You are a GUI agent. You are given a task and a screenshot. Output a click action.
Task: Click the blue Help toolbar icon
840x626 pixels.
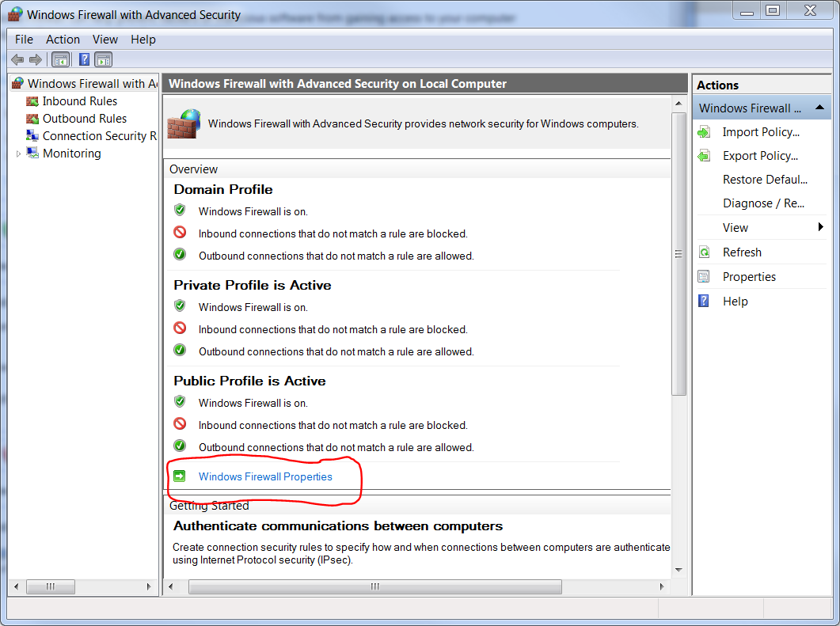(x=84, y=59)
